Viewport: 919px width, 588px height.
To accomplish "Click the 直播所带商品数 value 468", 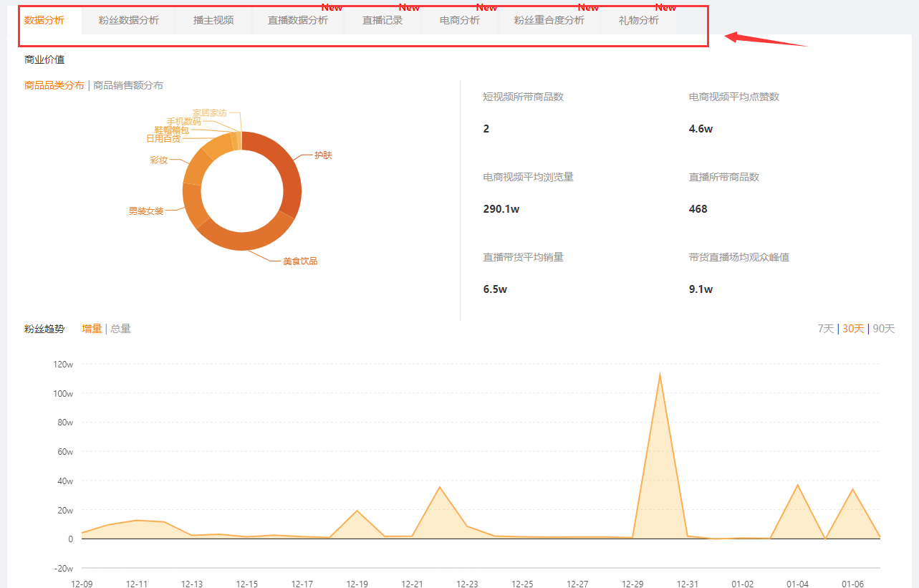I will coord(698,209).
